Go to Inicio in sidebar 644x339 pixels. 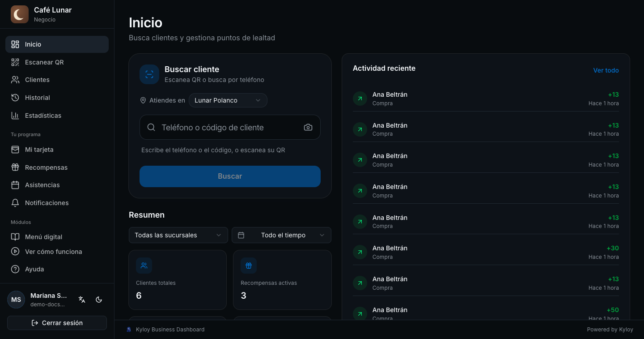57,44
